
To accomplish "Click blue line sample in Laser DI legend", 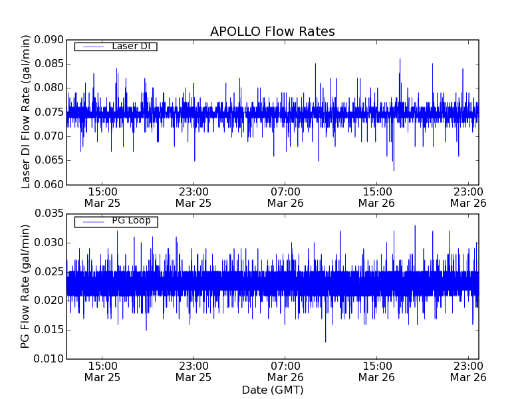I will 92,47.
